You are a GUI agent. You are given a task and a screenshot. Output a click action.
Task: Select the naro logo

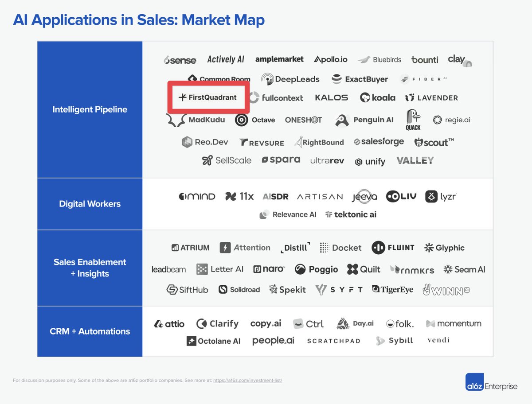[269, 269]
